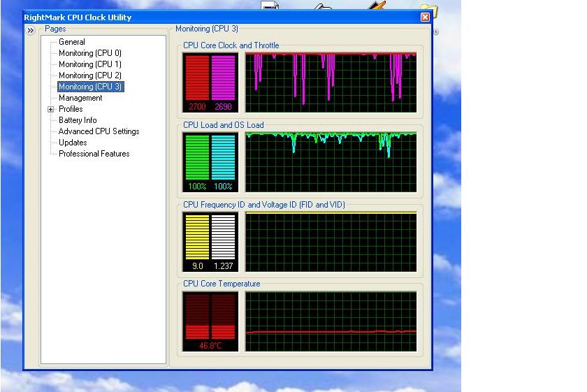Screen dimensions: 587x392
Task: Open the General page
Action: point(72,42)
